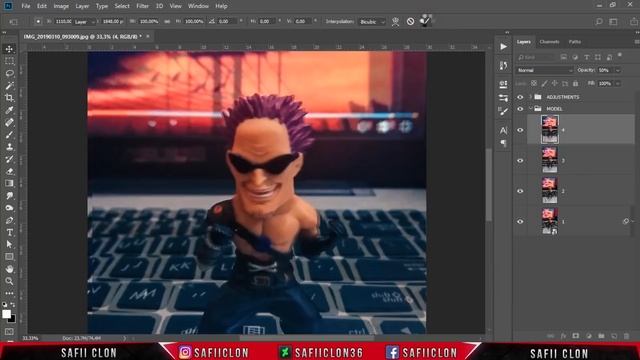Image resolution: width=640 pixels, height=360 pixels.
Task: Click the Opacity 50% value field
Action: (606, 70)
